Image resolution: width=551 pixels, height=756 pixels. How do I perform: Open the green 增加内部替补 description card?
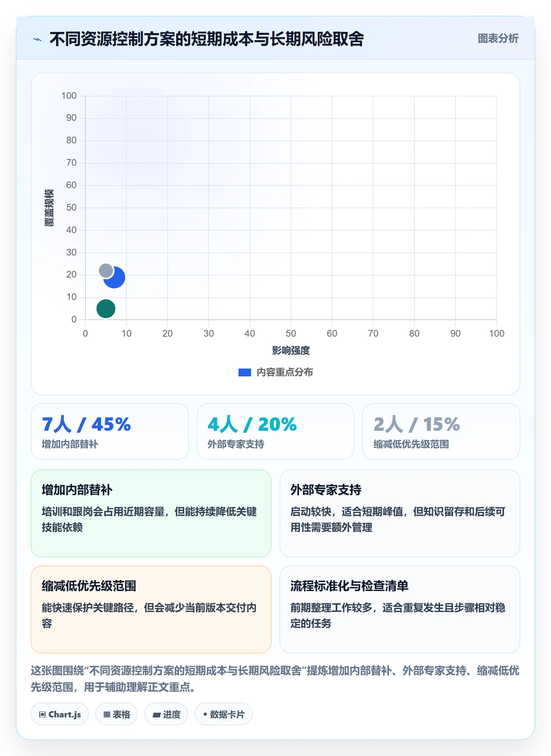[x=151, y=513]
